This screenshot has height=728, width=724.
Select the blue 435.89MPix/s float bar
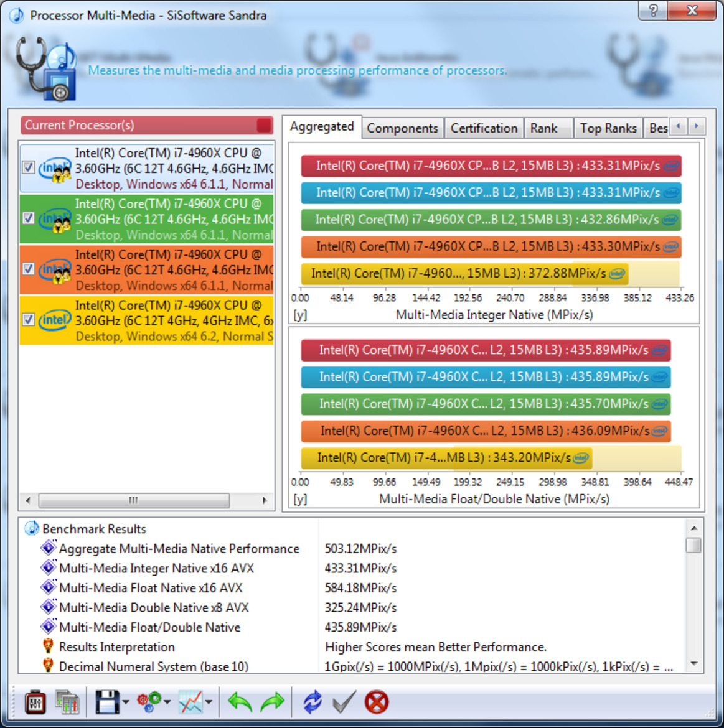(x=486, y=377)
